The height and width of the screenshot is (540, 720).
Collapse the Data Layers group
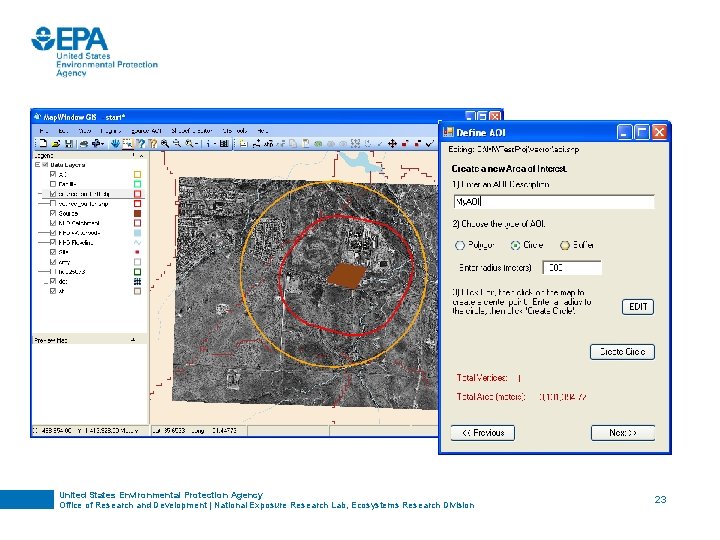37,164
